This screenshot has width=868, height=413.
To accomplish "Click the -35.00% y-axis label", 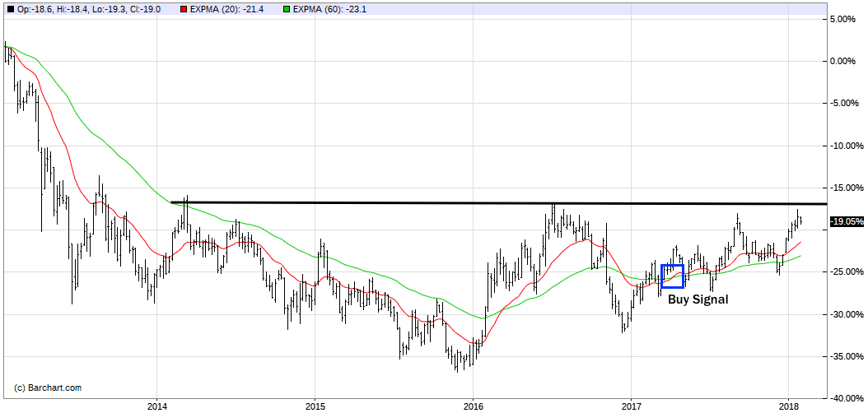I will (x=847, y=356).
